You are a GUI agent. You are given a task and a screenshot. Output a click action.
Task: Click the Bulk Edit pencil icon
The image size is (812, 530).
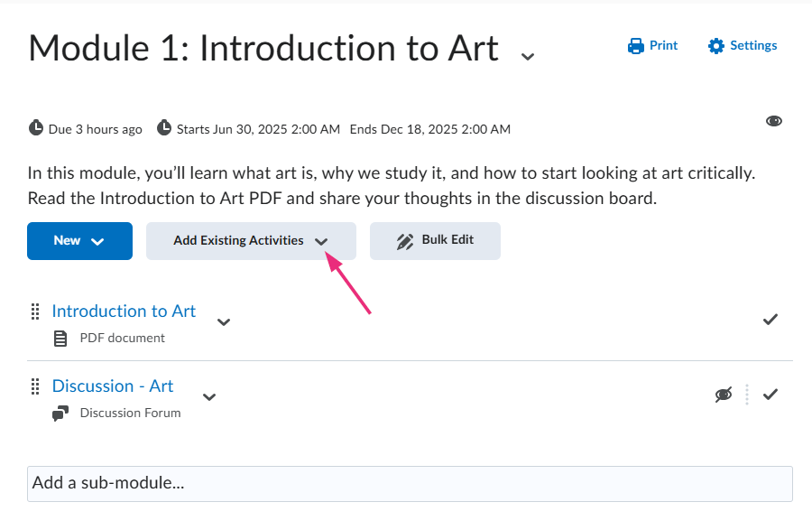click(x=405, y=241)
